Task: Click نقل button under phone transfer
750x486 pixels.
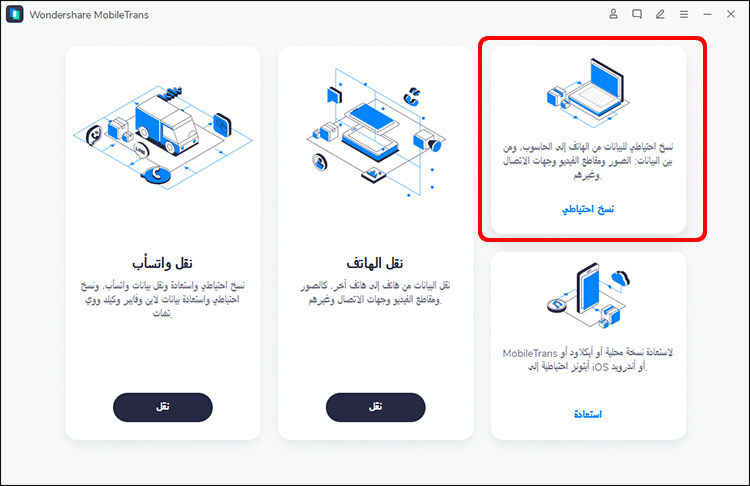Action: click(375, 407)
